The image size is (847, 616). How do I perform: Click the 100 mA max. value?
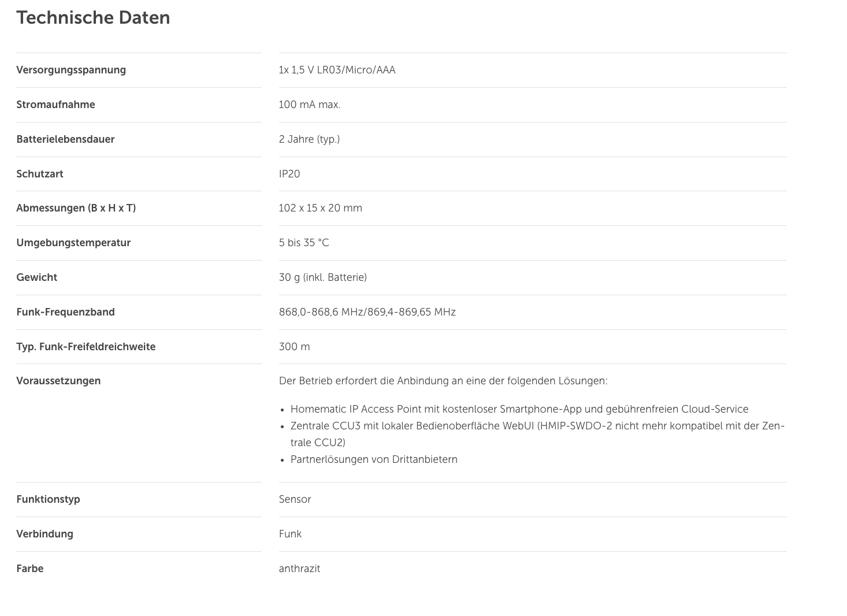pyautogui.click(x=310, y=105)
